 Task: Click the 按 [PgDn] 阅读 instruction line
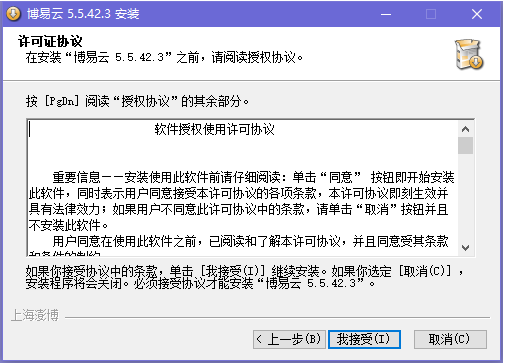137,101
